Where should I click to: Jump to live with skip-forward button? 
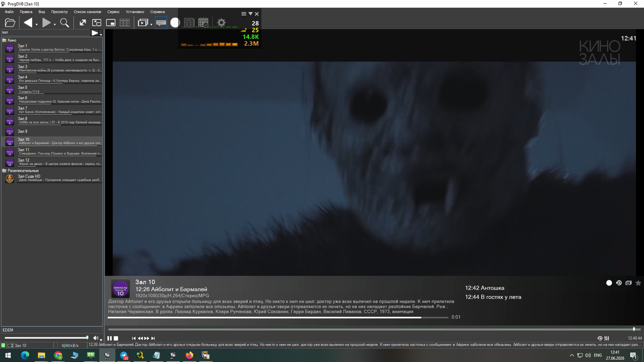pos(153,338)
